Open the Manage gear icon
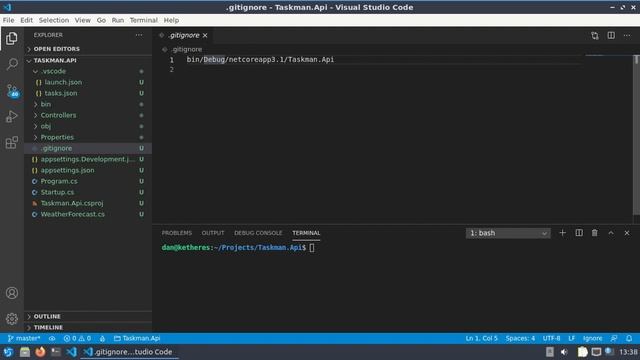 12,318
